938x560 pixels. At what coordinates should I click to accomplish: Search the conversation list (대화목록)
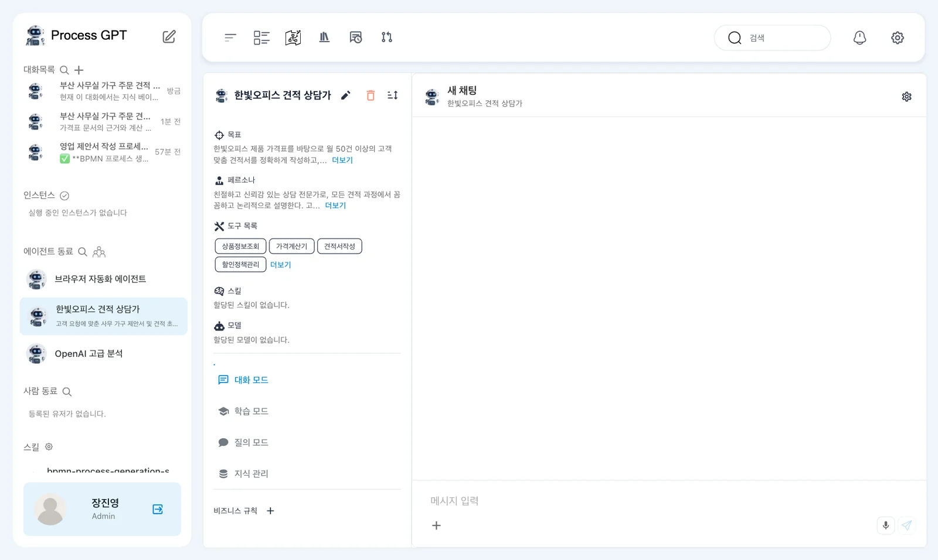[64, 70]
